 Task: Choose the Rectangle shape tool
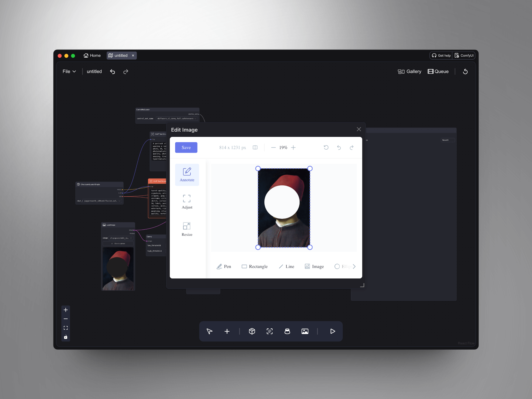255,267
